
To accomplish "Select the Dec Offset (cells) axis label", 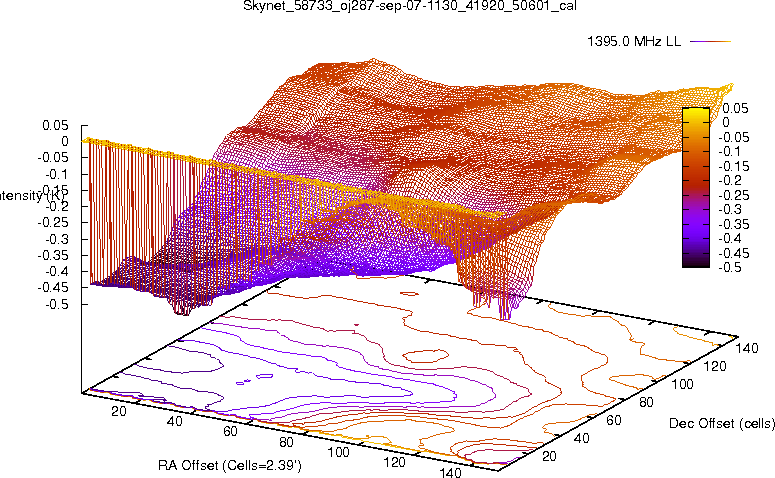I will [x=722, y=423].
